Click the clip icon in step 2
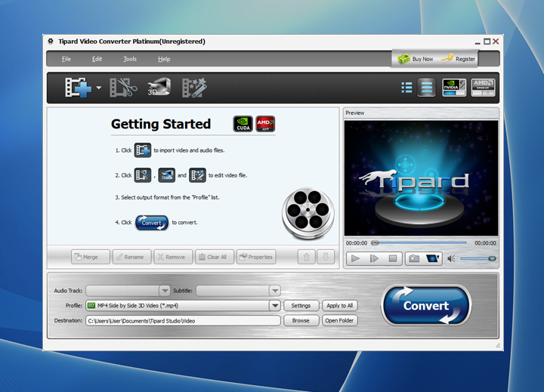 tap(143, 175)
